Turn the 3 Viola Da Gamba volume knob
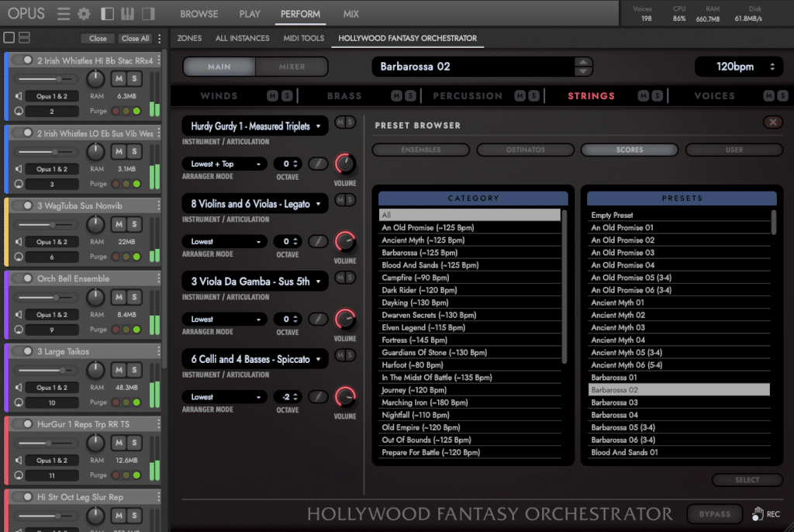The width and height of the screenshot is (794, 532). (345, 320)
